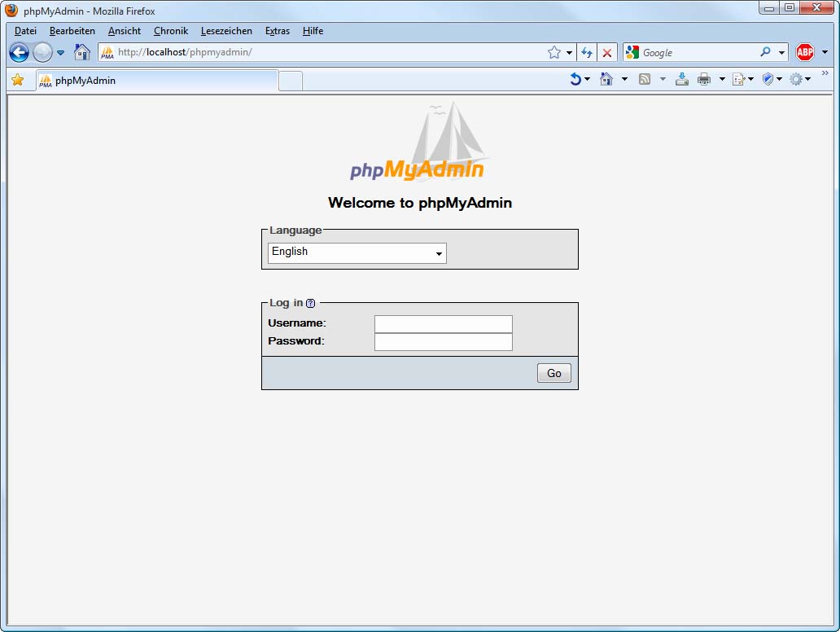Open the Extras menu
Image resolution: width=840 pixels, height=632 pixels.
click(x=278, y=31)
